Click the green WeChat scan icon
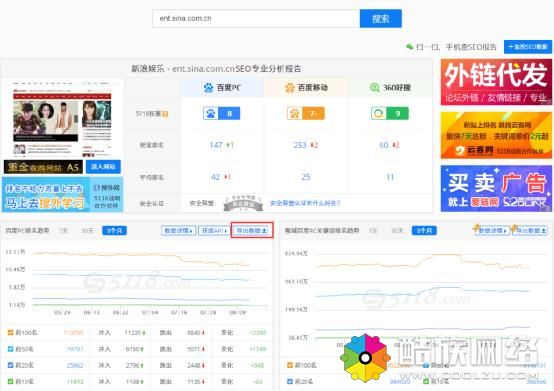The height and width of the screenshot is (391, 554). pyautogui.click(x=409, y=47)
